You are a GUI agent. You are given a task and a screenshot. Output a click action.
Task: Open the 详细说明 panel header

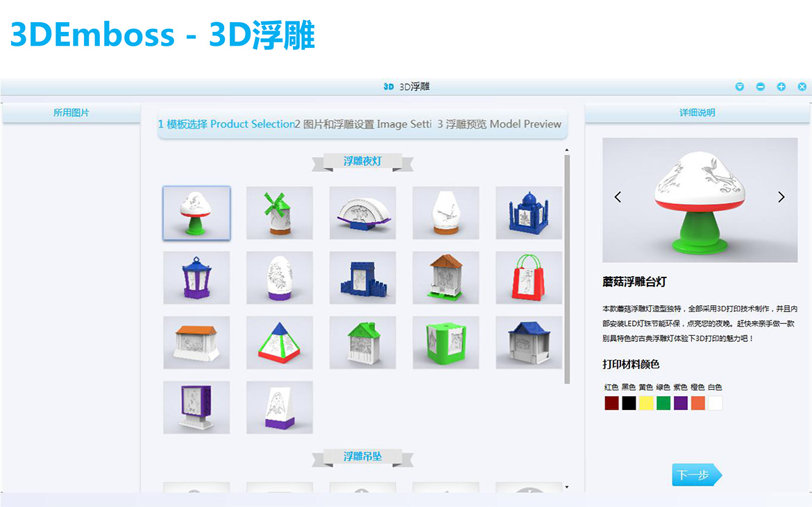(x=697, y=113)
